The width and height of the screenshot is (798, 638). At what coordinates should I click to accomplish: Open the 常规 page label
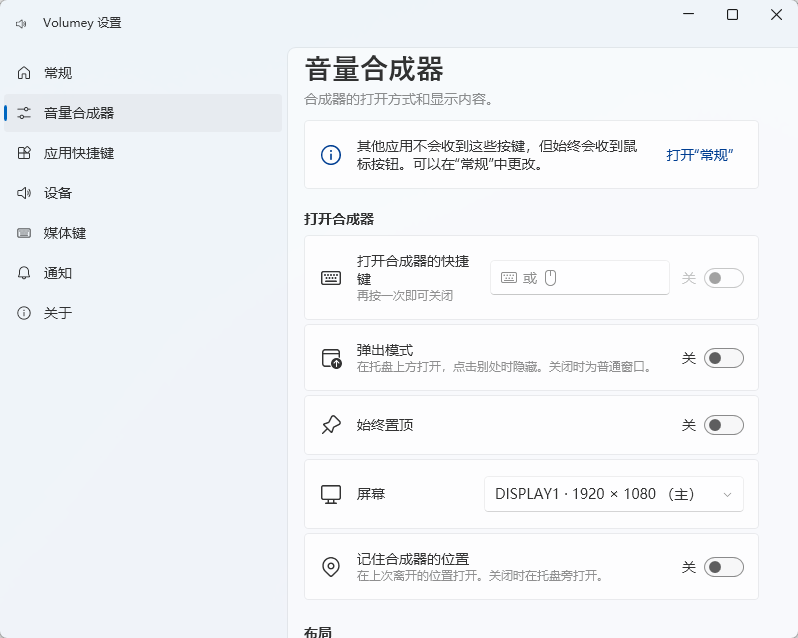58,73
